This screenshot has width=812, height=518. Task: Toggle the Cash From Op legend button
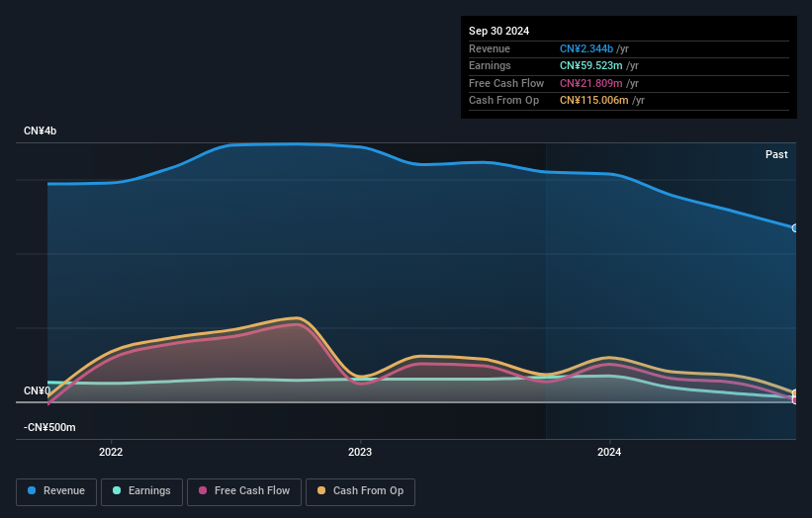360,491
